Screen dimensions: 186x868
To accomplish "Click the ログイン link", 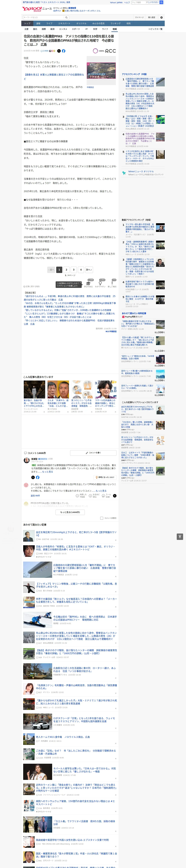I will coord(57,11).
